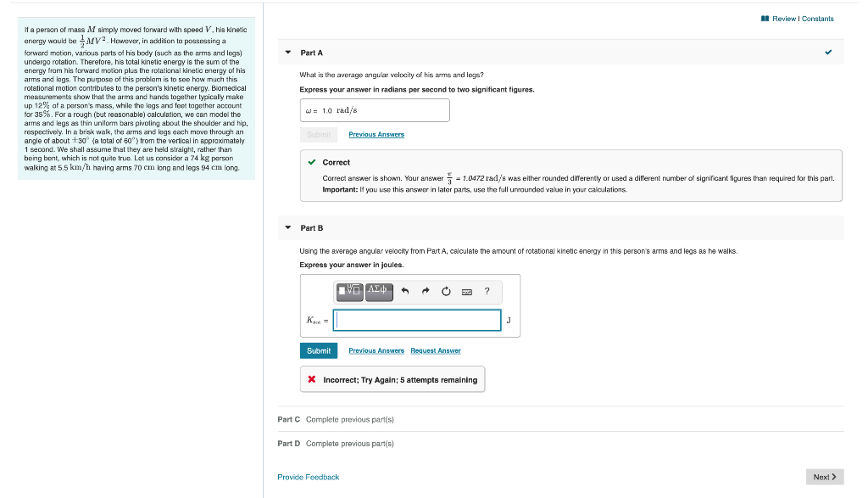This screenshot has height=498, width=868.
Task: Click the book icon next to Review
Action: [x=765, y=18]
